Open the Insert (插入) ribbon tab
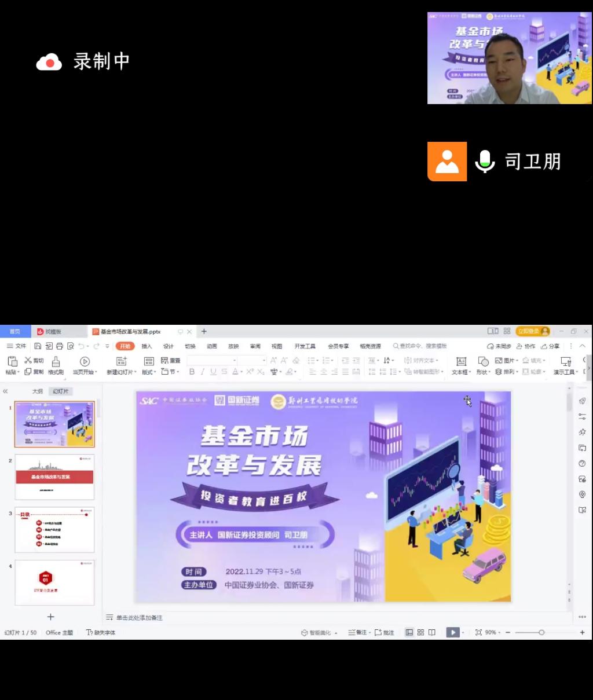Image resolution: width=593 pixels, height=700 pixels. (x=147, y=346)
